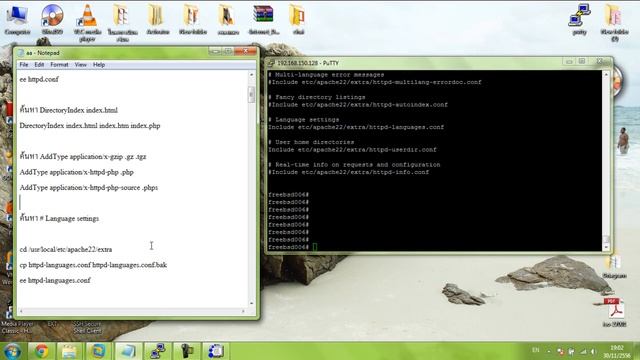640x360 pixels.
Task: Click the Notepad vertical scrollbar up arrow
Action: tap(251, 75)
